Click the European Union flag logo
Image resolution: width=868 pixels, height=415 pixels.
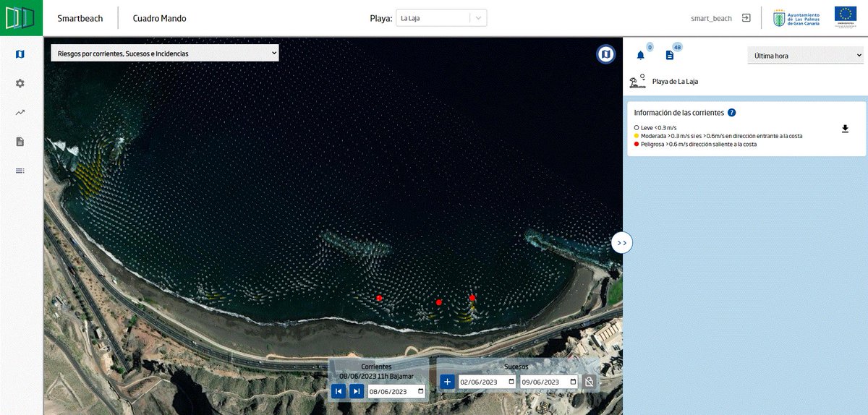click(x=845, y=17)
